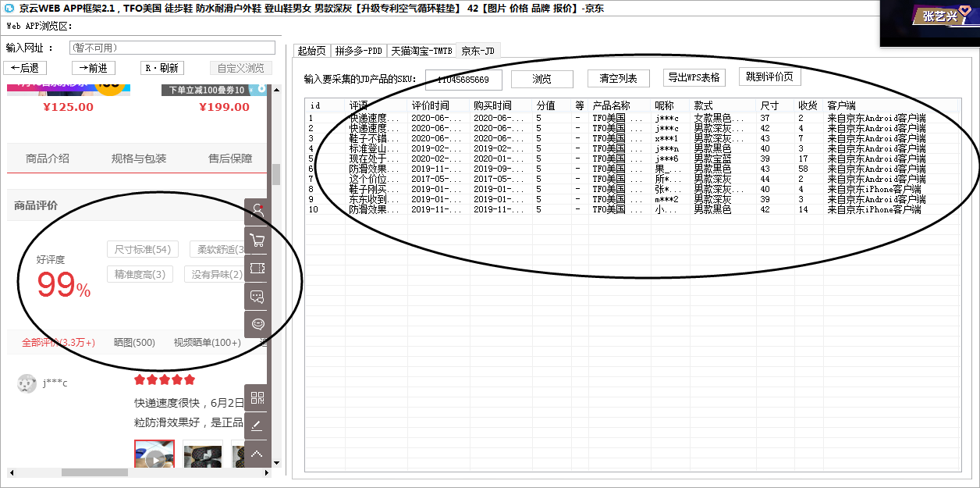
Task: Switch to the 京东-JD tab
Action: [x=478, y=51]
